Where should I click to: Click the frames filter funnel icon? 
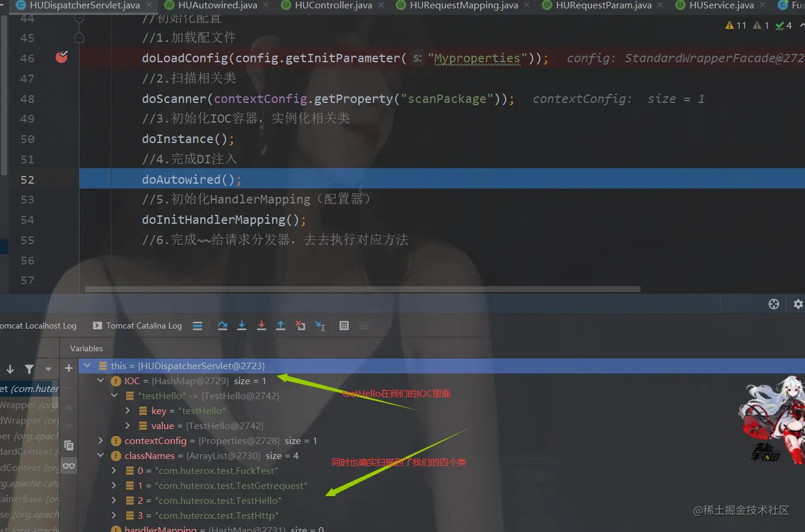click(x=29, y=369)
